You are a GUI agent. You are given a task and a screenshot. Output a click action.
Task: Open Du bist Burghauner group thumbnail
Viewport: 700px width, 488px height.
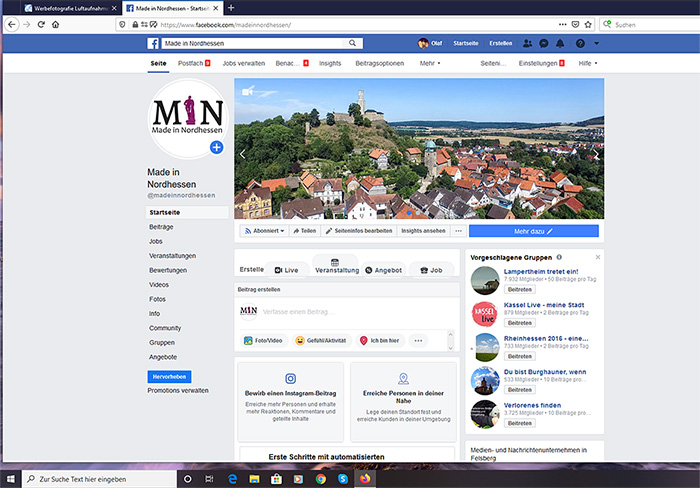[x=485, y=381]
